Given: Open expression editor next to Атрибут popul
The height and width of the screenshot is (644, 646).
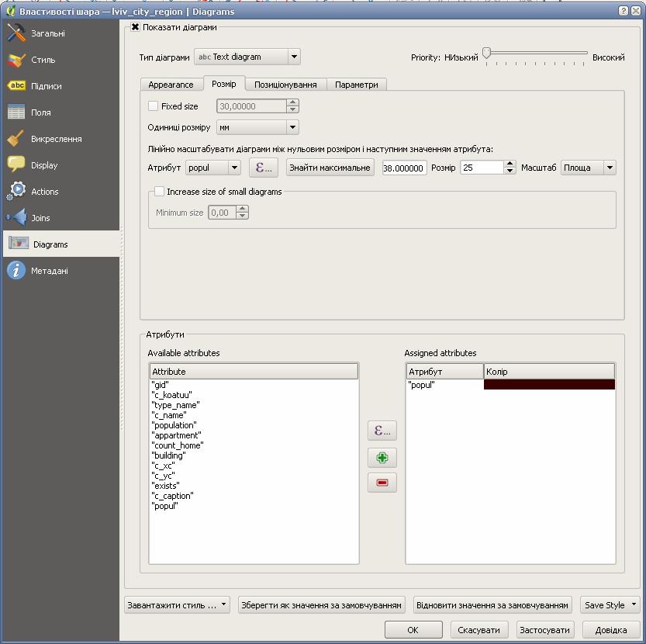Looking at the screenshot, I should click(264, 168).
